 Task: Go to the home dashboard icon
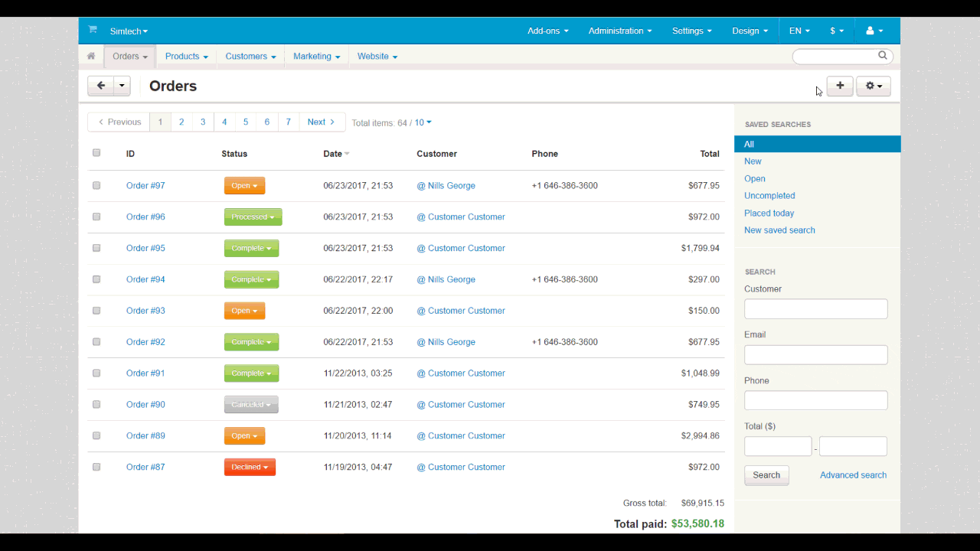pyautogui.click(x=91, y=56)
